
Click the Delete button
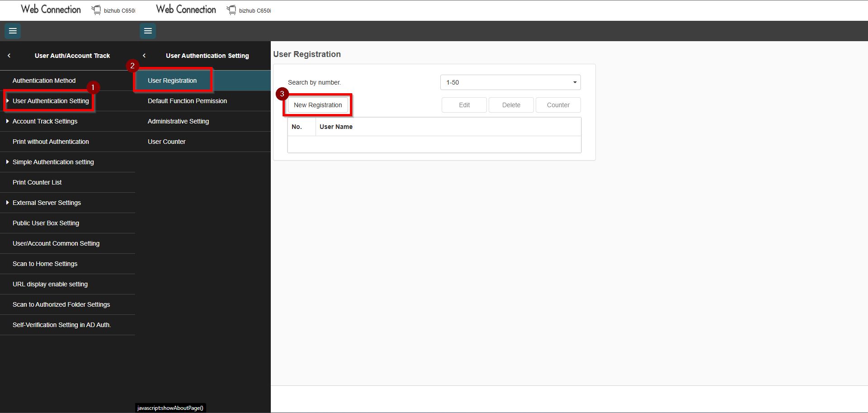[x=511, y=105]
